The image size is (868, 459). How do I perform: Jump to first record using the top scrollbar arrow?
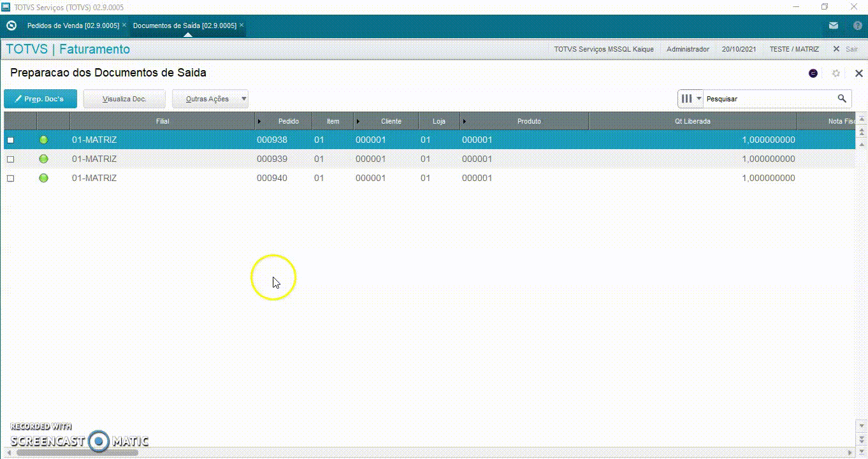click(x=862, y=119)
